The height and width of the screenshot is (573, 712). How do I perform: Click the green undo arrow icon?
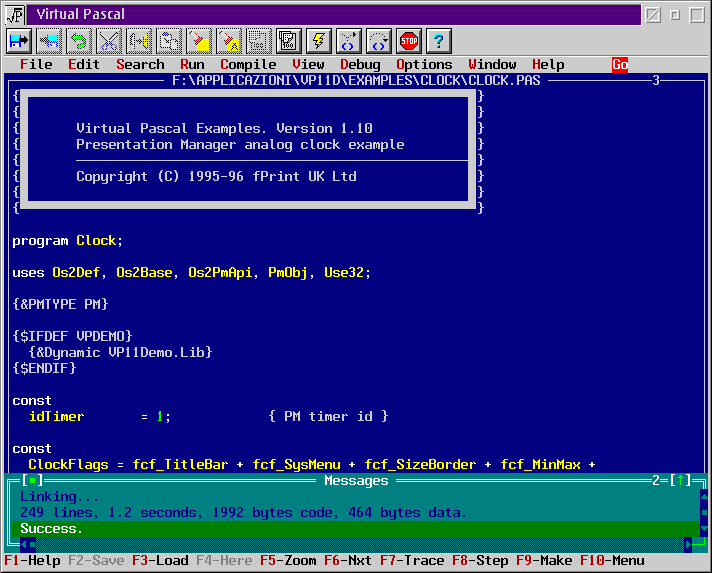[79, 41]
